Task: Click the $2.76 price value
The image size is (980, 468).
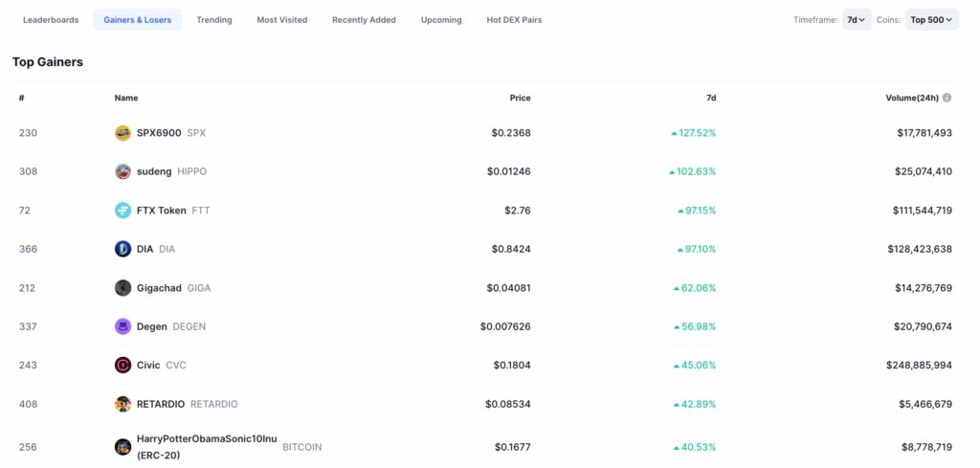Action: point(518,211)
